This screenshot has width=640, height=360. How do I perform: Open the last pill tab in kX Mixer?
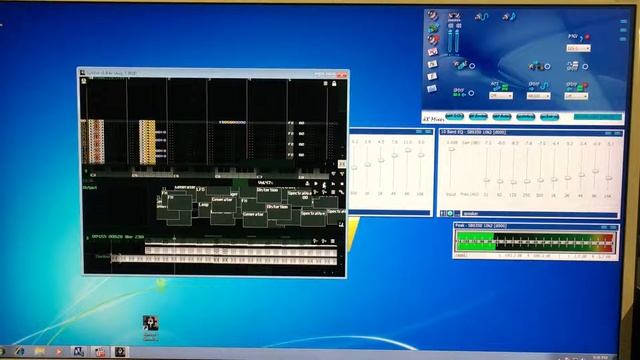coord(549,117)
